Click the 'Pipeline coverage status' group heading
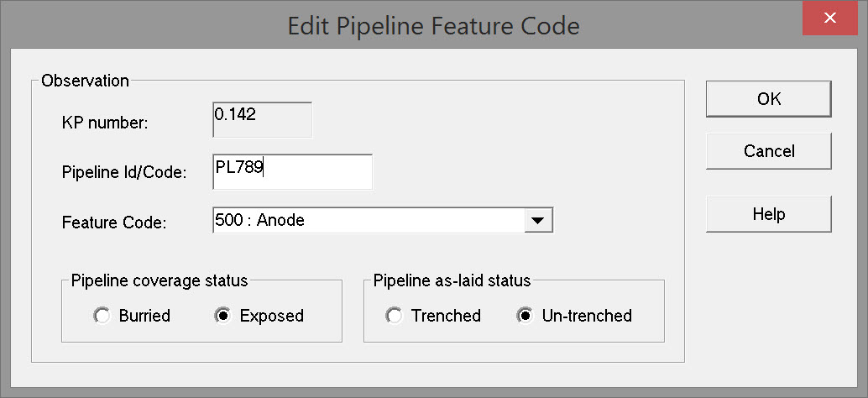This screenshot has height=398, width=868. (159, 280)
